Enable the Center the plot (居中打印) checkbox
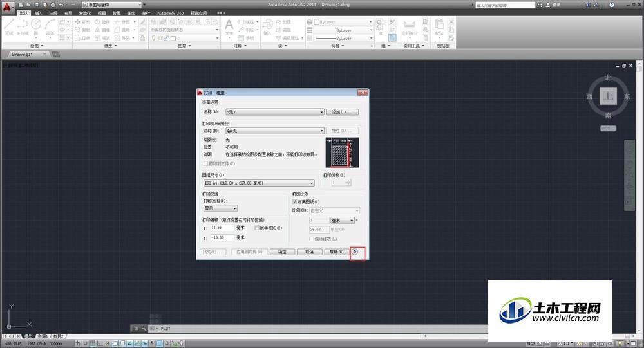This screenshot has height=348, width=644. click(x=257, y=228)
